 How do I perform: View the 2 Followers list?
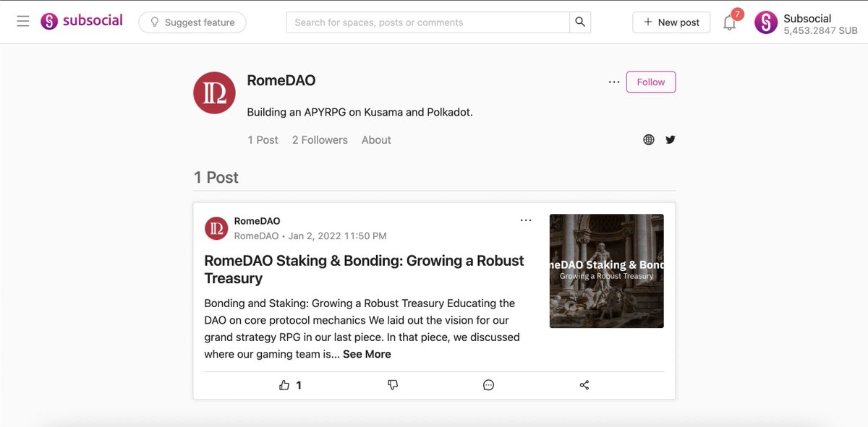coord(320,140)
